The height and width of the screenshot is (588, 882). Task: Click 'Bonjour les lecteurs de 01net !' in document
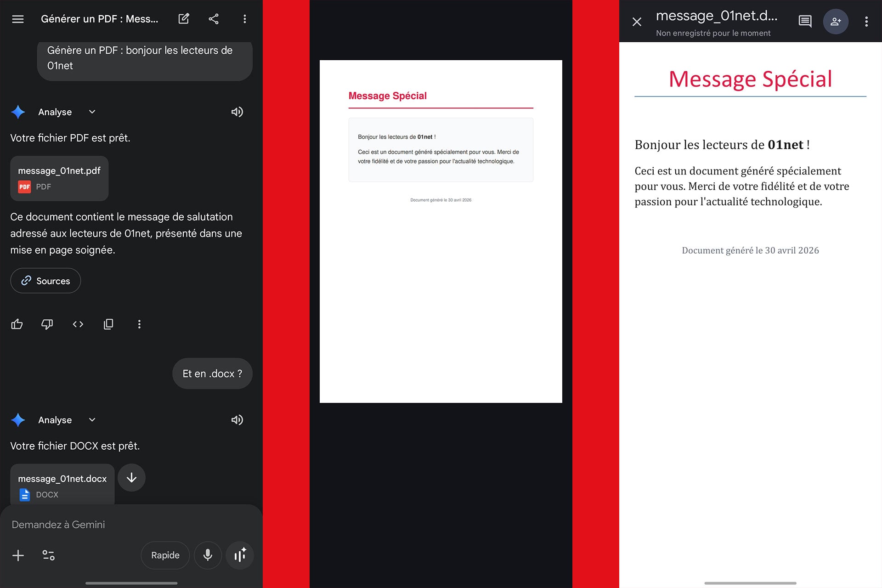(722, 145)
